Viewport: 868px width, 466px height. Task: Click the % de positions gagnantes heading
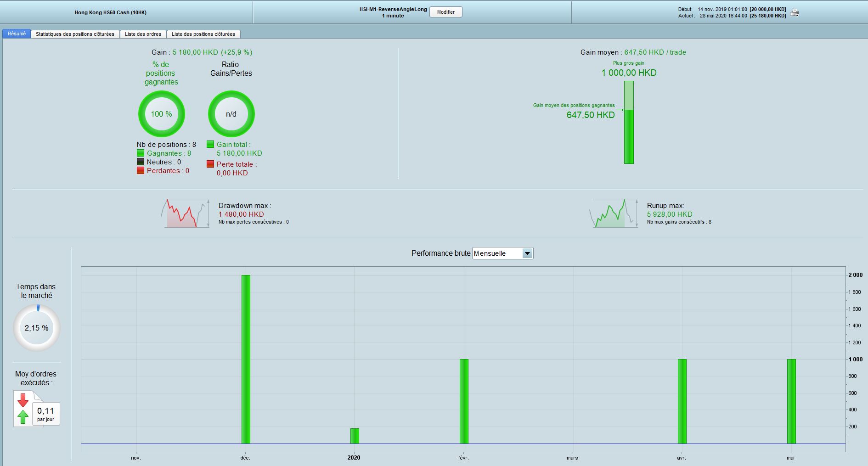pos(161,73)
